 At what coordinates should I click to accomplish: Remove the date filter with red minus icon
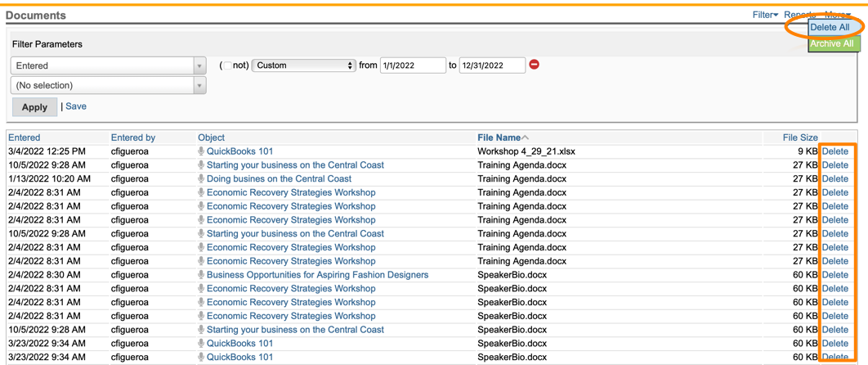(535, 65)
